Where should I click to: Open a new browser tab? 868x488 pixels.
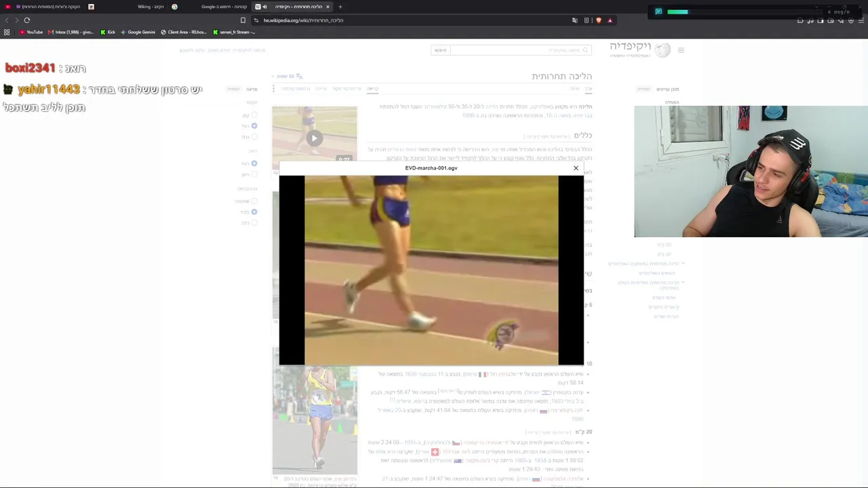tap(340, 7)
